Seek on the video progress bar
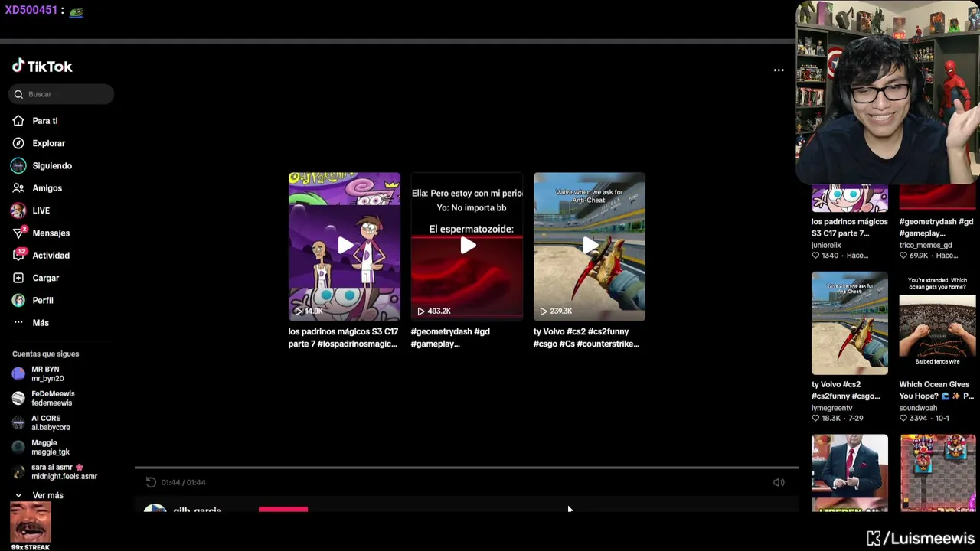 point(467,467)
